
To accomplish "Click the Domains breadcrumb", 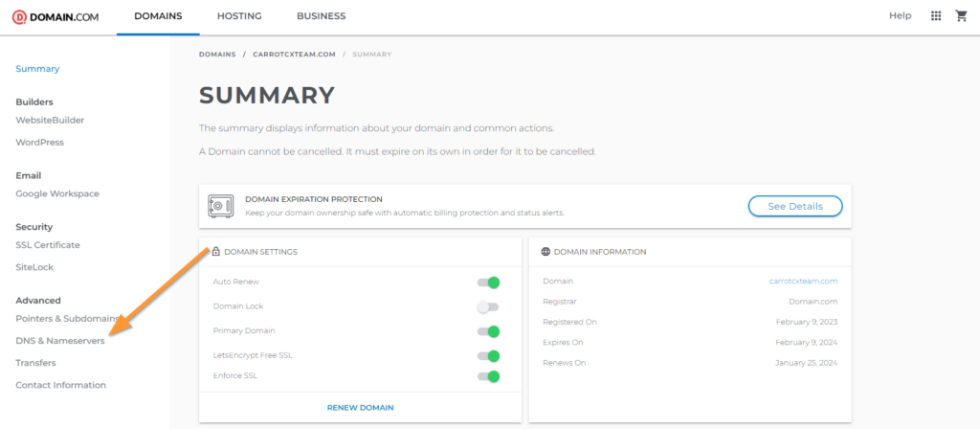I will coord(217,55).
